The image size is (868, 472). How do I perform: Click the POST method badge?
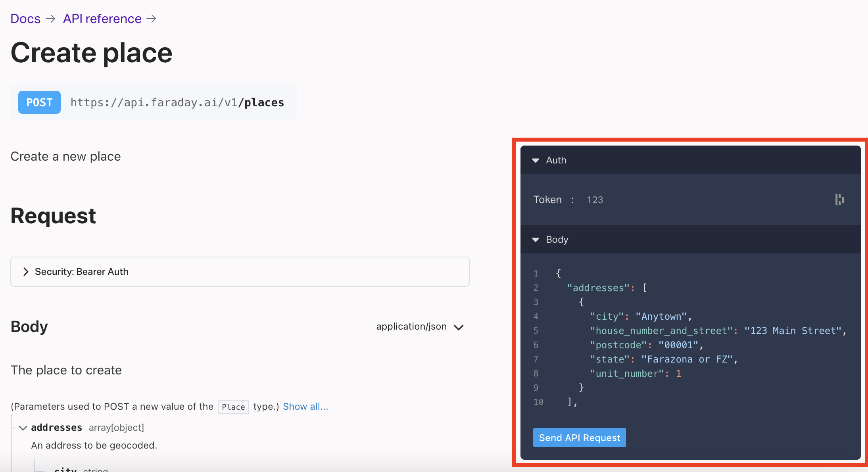coord(39,102)
